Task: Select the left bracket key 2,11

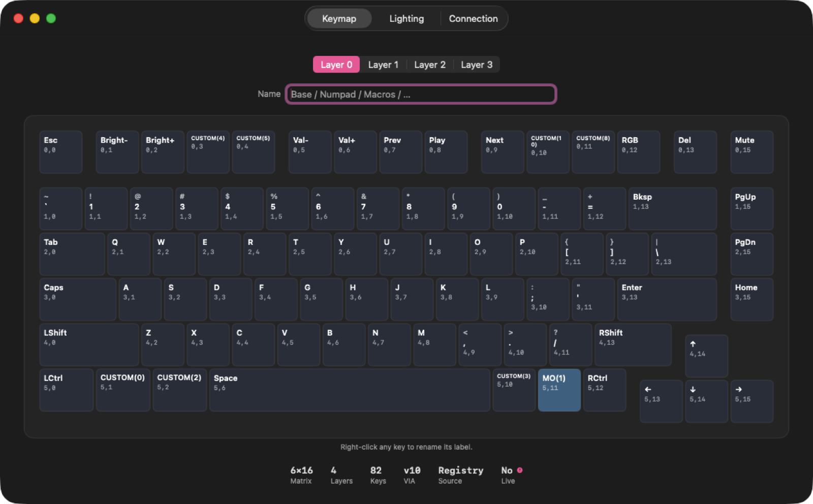Action: (582, 254)
